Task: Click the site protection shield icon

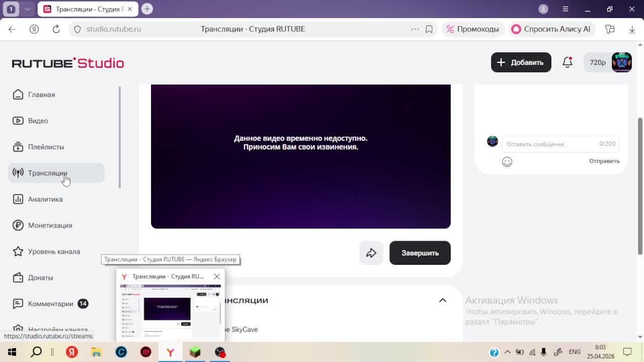Action: (x=77, y=29)
